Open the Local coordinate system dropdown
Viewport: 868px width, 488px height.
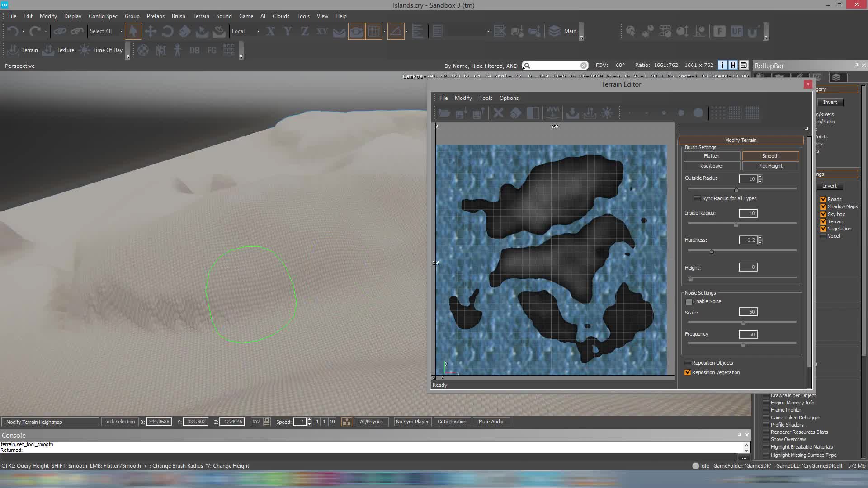(x=258, y=31)
